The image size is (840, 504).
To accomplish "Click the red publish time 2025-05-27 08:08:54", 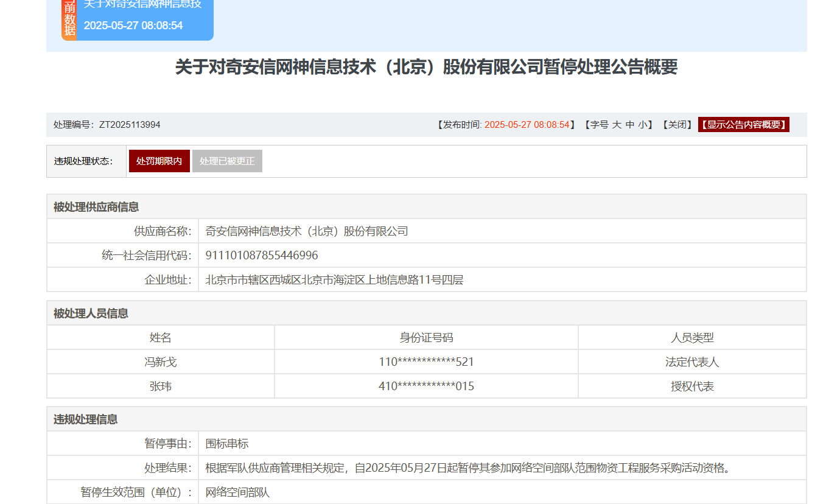I will click(x=527, y=125).
